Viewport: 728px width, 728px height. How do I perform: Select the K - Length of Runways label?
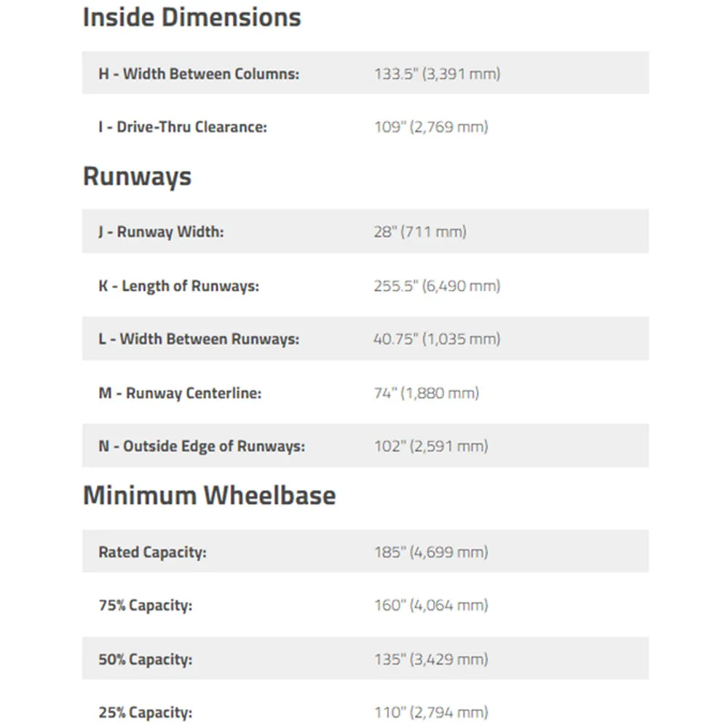(x=178, y=286)
